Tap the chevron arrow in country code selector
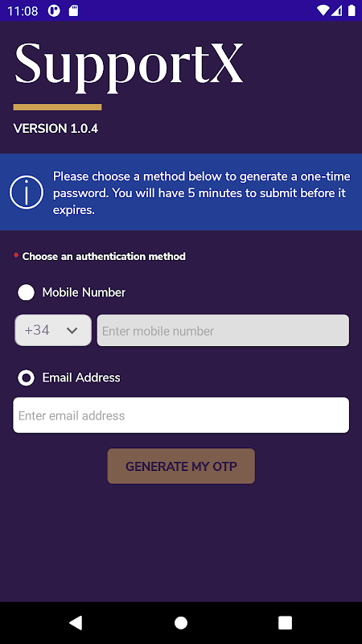The width and height of the screenshot is (362, 644). (x=72, y=331)
